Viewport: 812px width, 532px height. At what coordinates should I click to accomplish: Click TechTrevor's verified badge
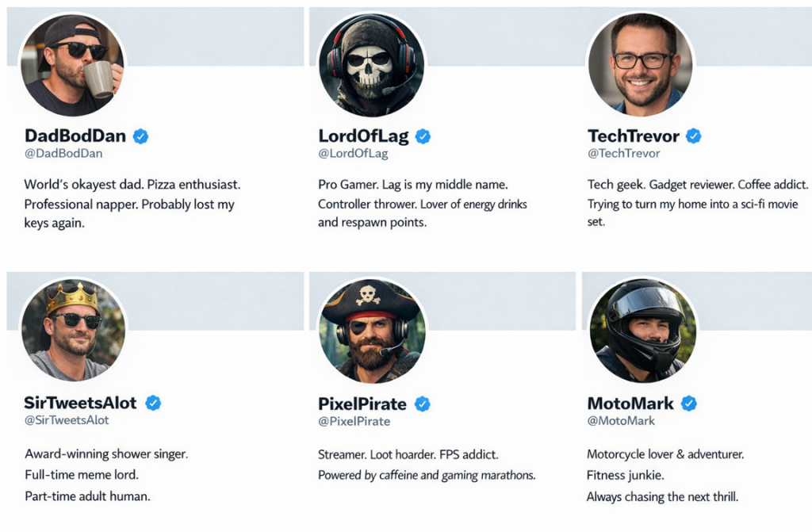pyautogui.click(x=695, y=136)
